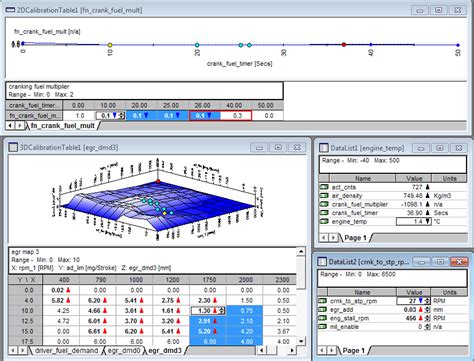474x361 pixels.
Task: Click the engine_temp value field 1.4
Action: [413, 221]
